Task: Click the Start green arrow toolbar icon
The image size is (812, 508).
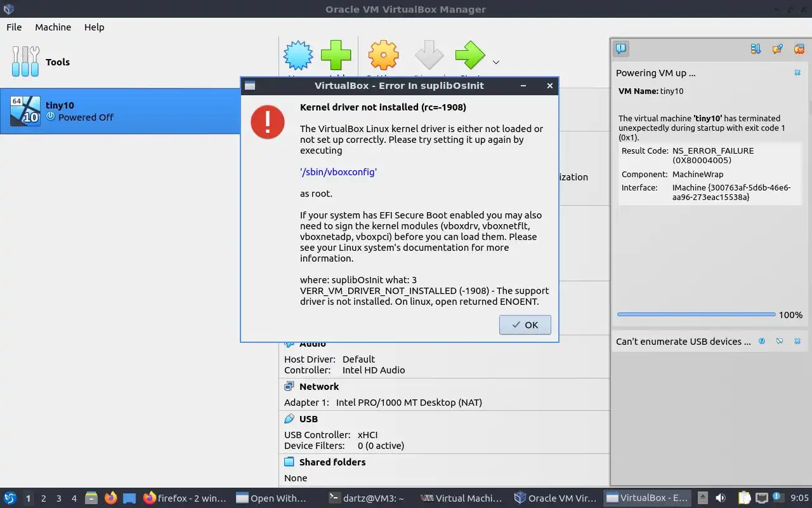Action: (470, 56)
